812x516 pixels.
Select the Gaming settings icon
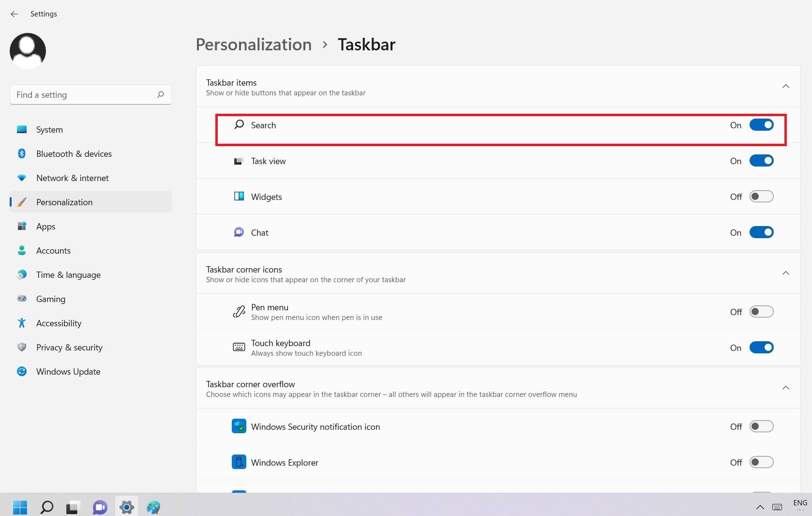click(22, 299)
